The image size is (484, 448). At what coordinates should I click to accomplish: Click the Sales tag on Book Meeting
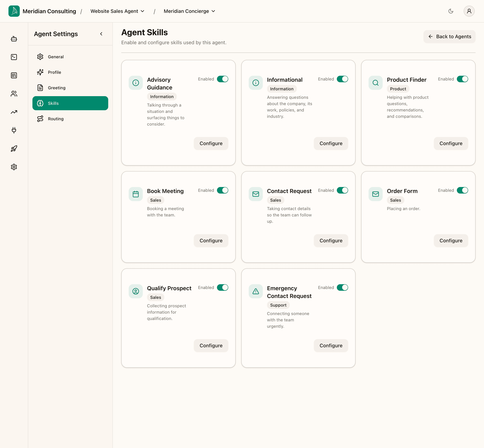(155, 200)
